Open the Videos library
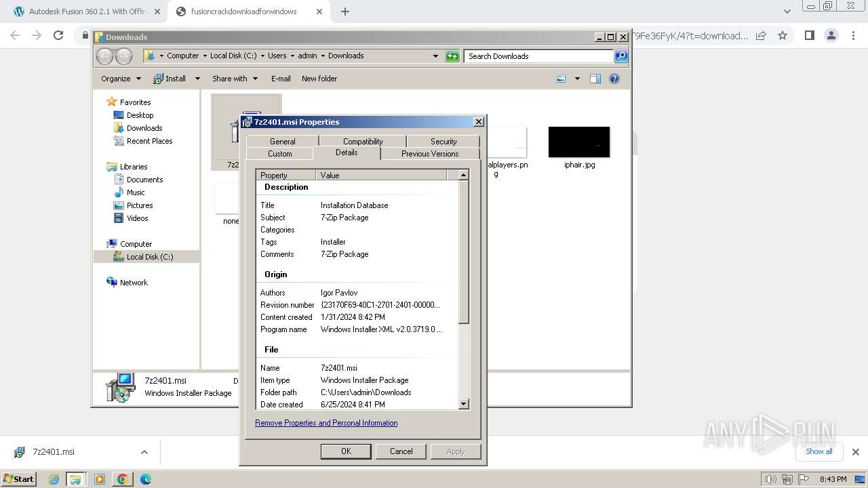Viewport: 868px width, 488px height. 137,218
